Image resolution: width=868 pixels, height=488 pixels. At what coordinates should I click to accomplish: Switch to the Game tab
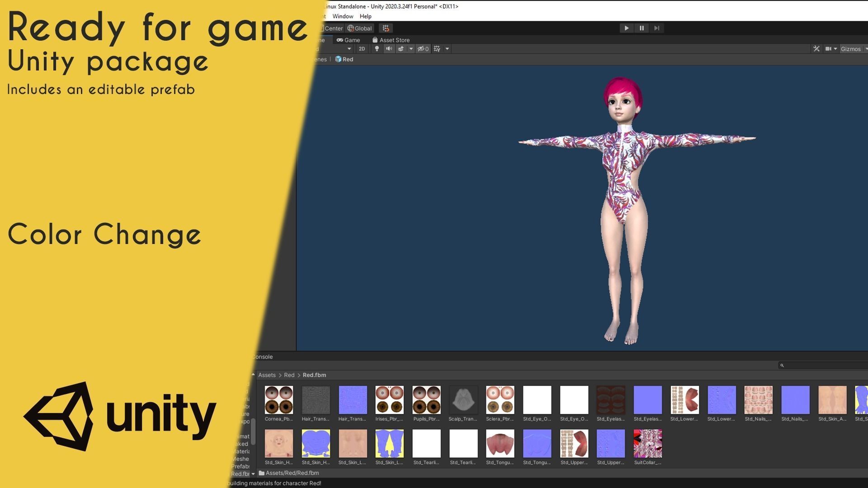(348, 40)
